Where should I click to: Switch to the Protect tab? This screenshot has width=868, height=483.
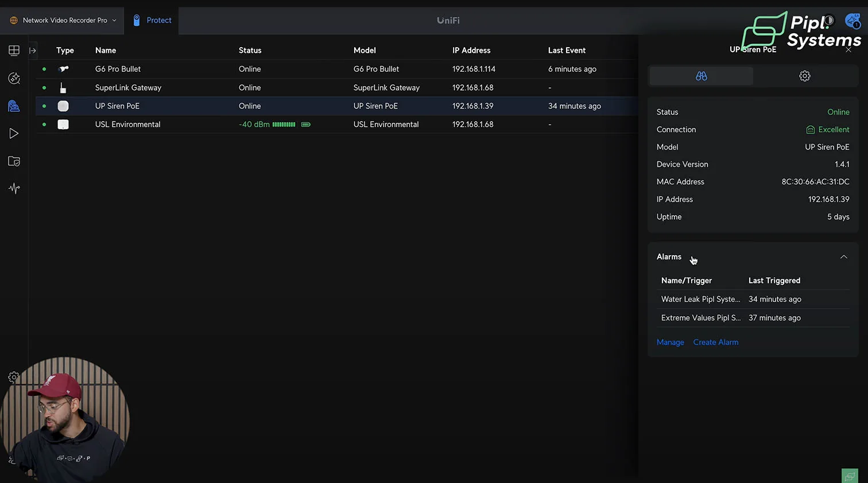[x=152, y=20]
